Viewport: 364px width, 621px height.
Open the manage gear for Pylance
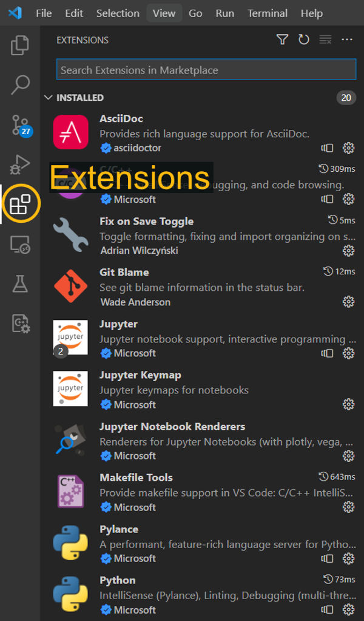click(x=348, y=558)
